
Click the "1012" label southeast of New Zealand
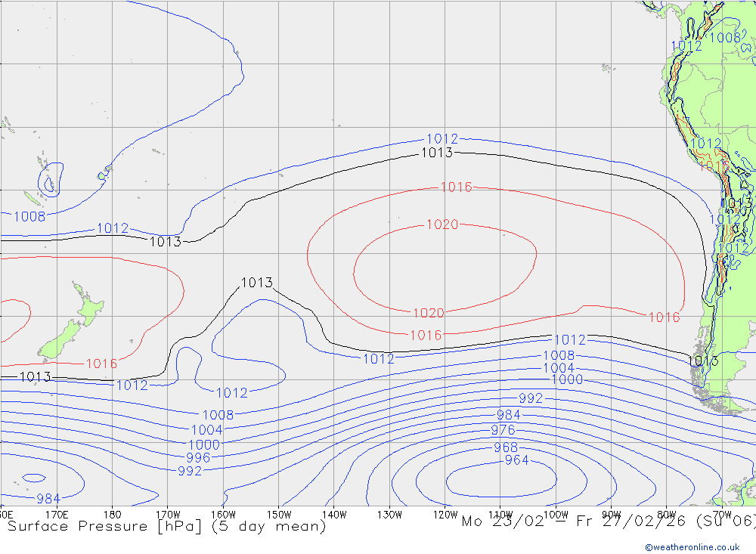point(132,385)
